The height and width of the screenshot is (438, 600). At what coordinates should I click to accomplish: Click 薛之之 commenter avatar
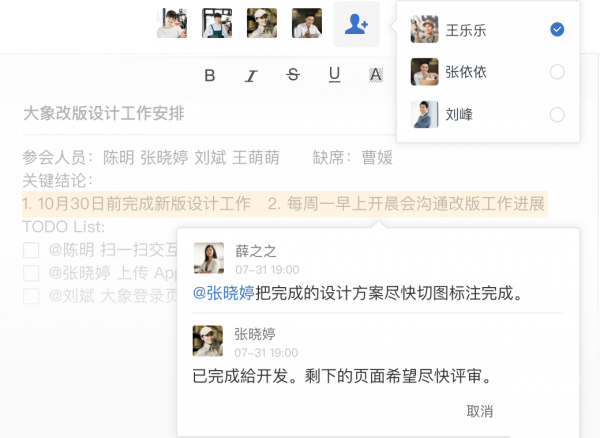[x=209, y=258]
